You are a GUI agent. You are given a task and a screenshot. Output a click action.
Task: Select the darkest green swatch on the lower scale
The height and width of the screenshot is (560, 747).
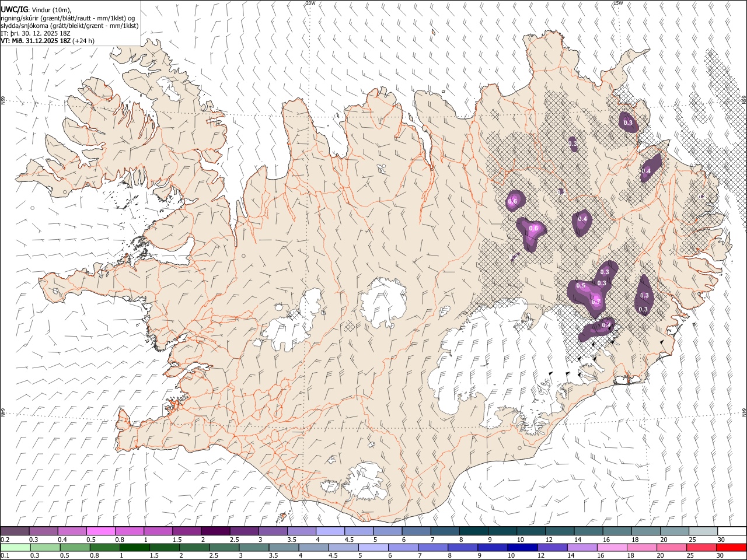click(x=134, y=547)
